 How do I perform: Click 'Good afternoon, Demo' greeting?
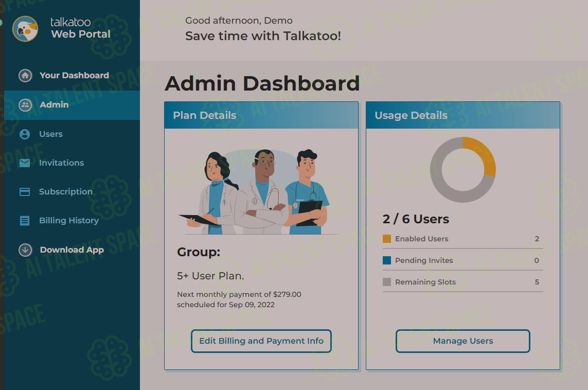[239, 21]
